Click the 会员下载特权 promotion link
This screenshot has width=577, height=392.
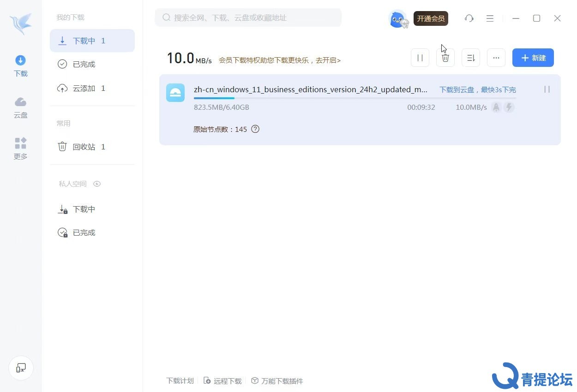pyautogui.click(x=280, y=60)
